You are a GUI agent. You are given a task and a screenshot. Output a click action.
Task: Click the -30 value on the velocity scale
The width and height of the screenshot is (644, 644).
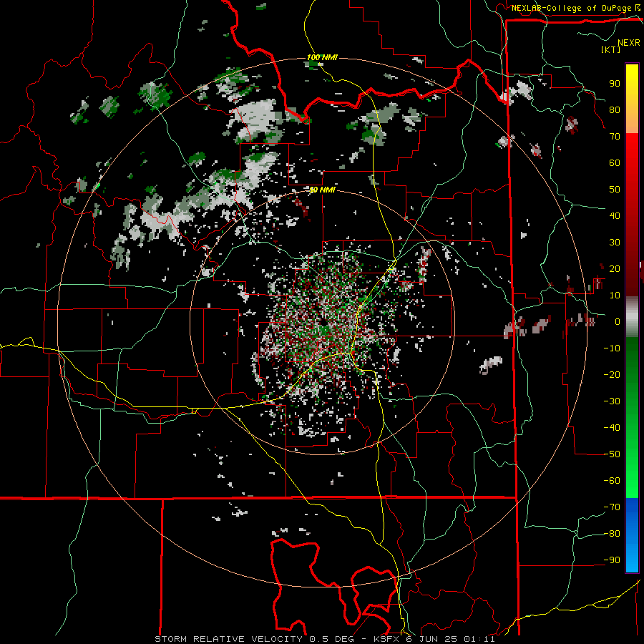(x=612, y=401)
